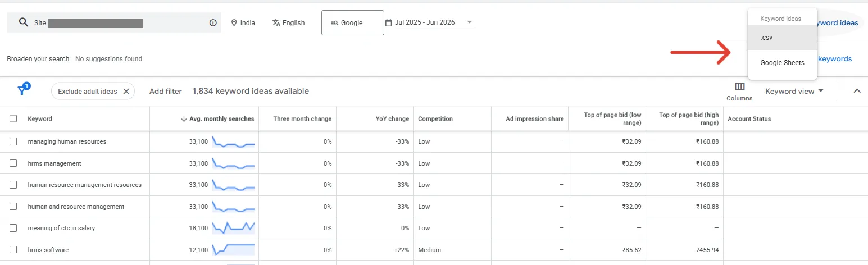Click the India location pin icon
868x265 pixels.
[234, 23]
